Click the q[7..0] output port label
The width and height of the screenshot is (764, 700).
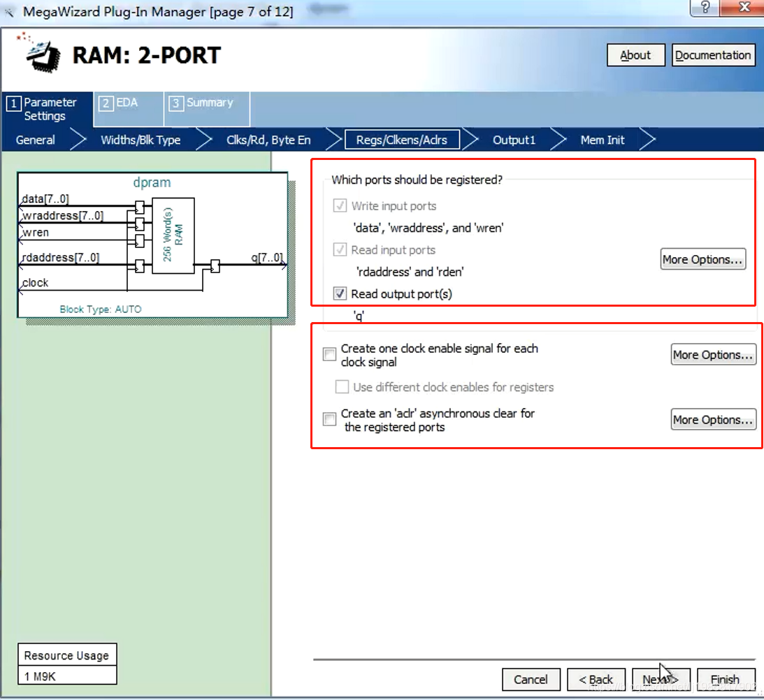(267, 257)
